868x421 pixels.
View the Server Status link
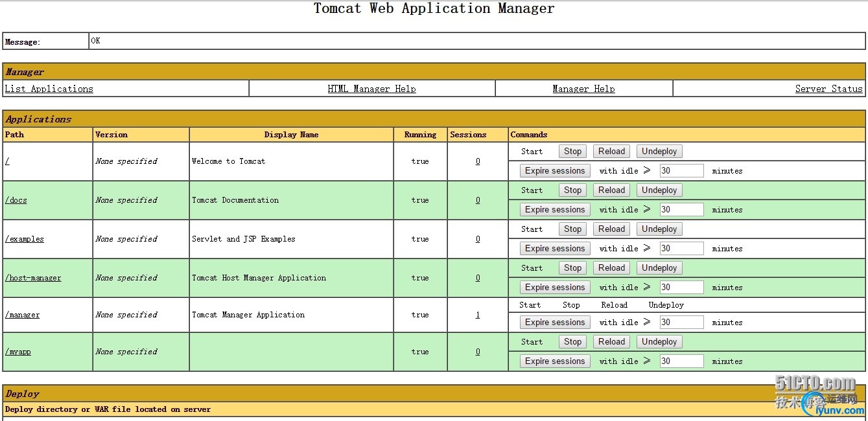tap(829, 89)
